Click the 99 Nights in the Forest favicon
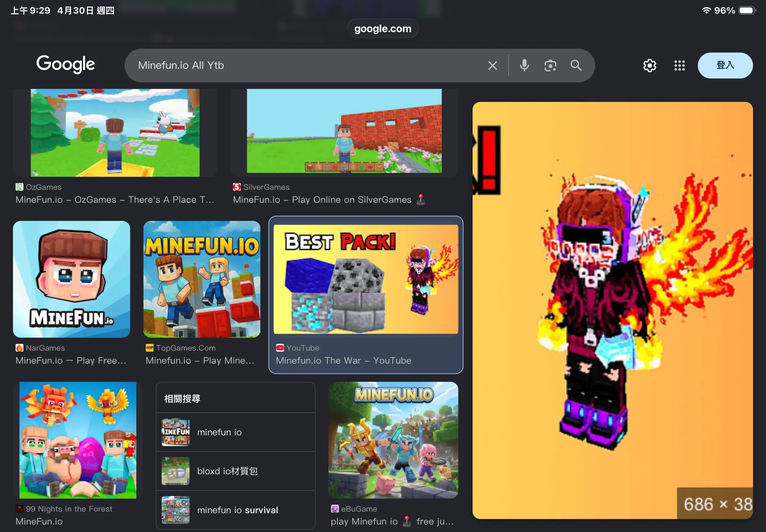Screen dimensions: 766x532 19,509
